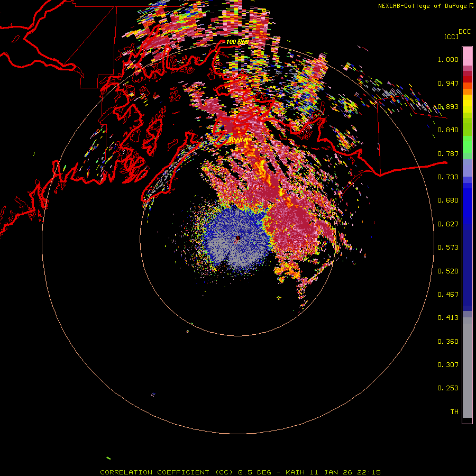This screenshot has height=476, width=476.
Task: Select the 0.787 scale value
Action: click(448, 153)
